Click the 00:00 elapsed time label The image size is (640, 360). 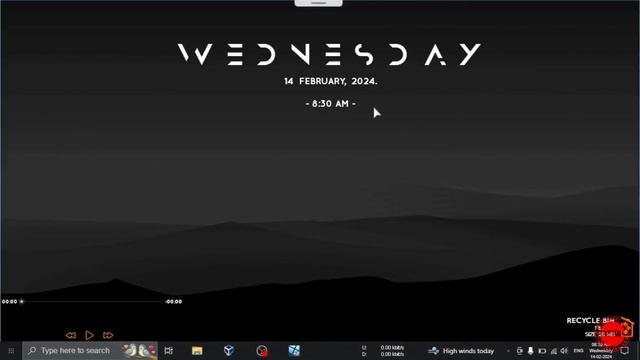coord(9,302)
